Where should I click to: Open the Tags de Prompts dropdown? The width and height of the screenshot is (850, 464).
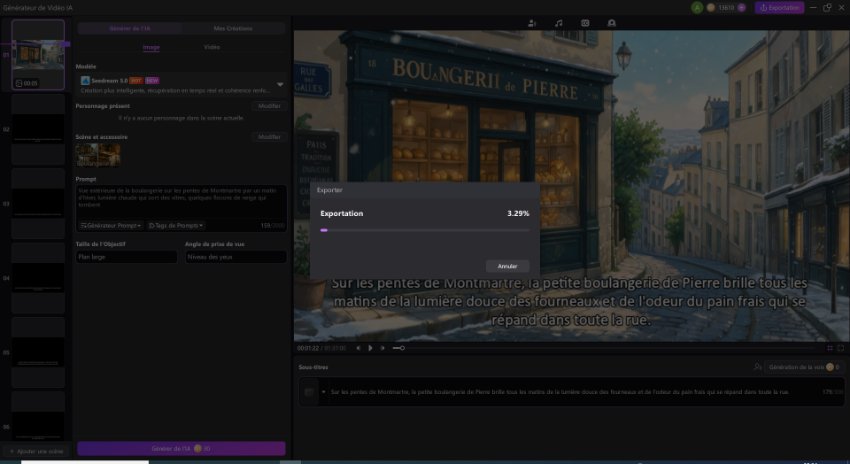coord(176,225)
